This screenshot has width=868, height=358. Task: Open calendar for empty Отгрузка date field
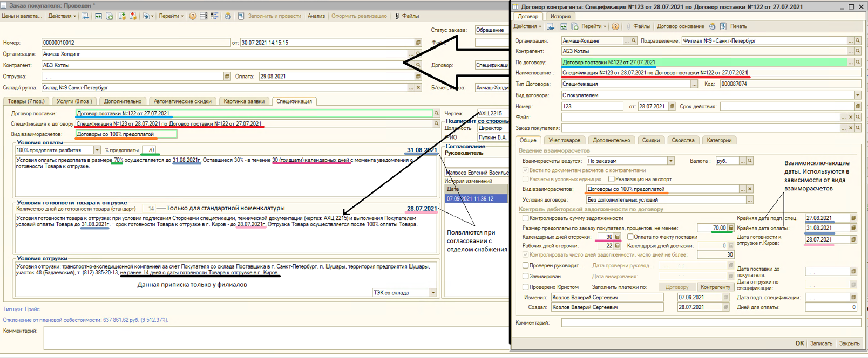click(x=227, y=77)
